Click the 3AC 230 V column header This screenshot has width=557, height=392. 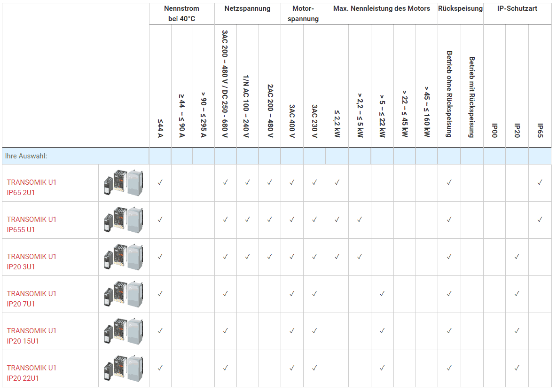click(314, 121)
